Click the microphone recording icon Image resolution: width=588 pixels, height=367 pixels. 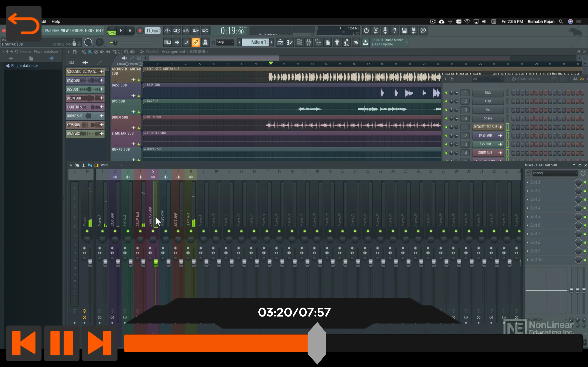coord(385,31)
